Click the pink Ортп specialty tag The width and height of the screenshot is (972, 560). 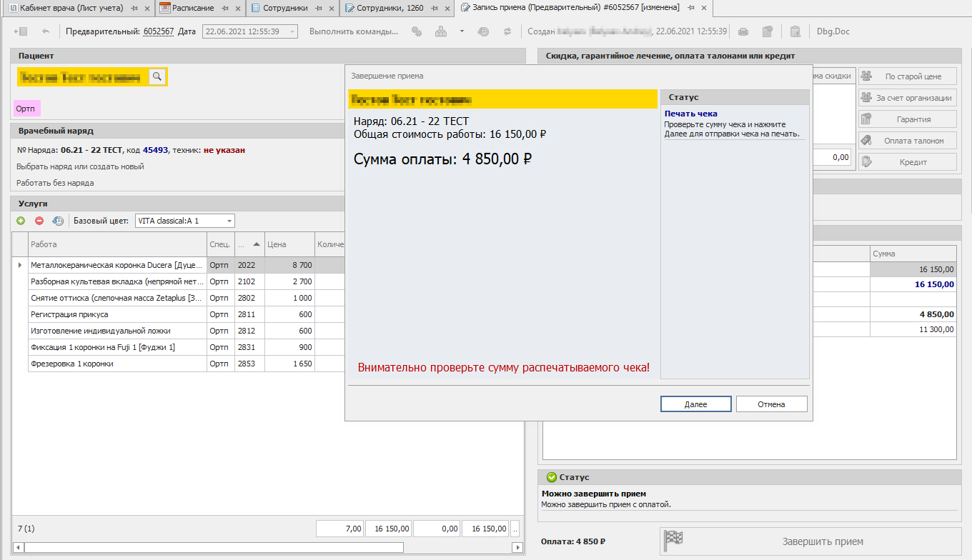(26, 108)
